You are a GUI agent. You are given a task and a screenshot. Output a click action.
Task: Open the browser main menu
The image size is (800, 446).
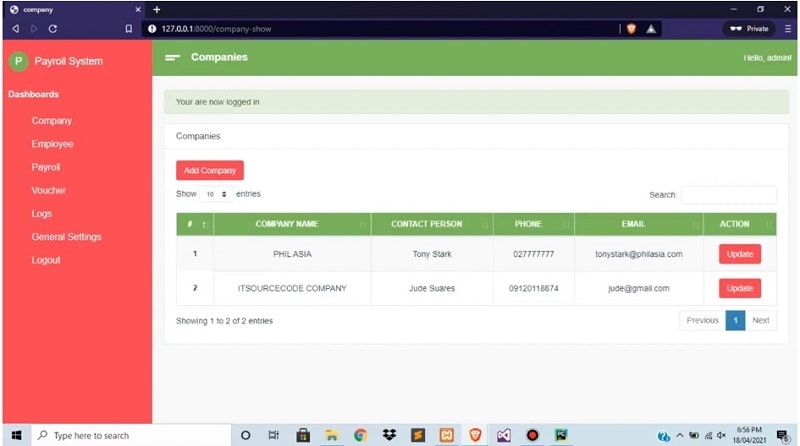point(788,29)
